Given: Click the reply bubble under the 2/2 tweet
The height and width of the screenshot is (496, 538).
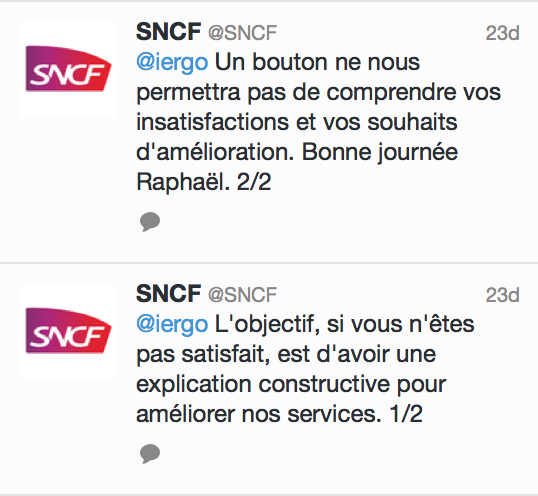Looking at the screenshot, I should click(x=150, y=222).
